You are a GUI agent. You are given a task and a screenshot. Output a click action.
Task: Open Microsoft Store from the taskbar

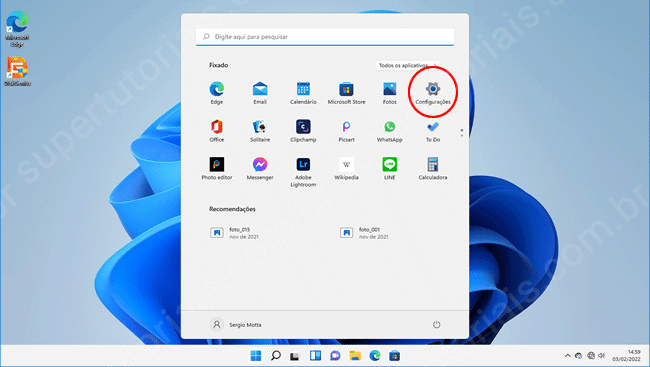pyautogui.click(x=395, y=356)
